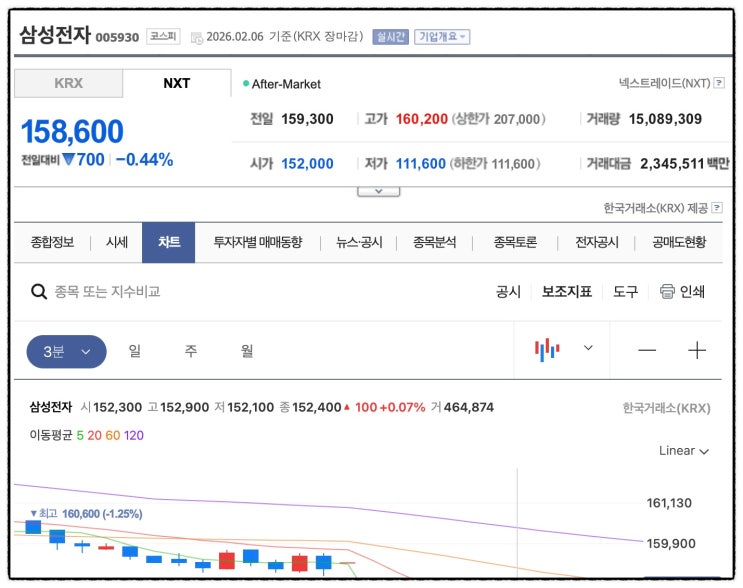Click the 전일 value 159,300

pyautogui.click(x=308, y=119)
